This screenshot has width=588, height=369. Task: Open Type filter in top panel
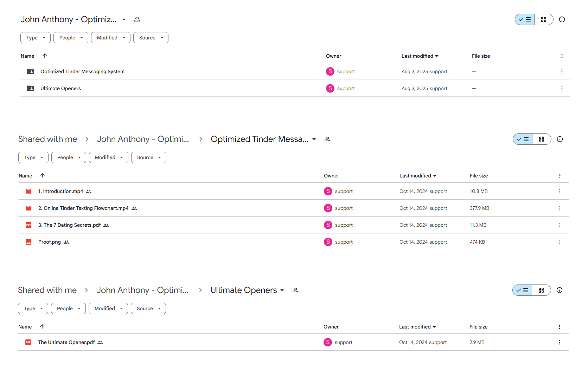coord(36,38)
